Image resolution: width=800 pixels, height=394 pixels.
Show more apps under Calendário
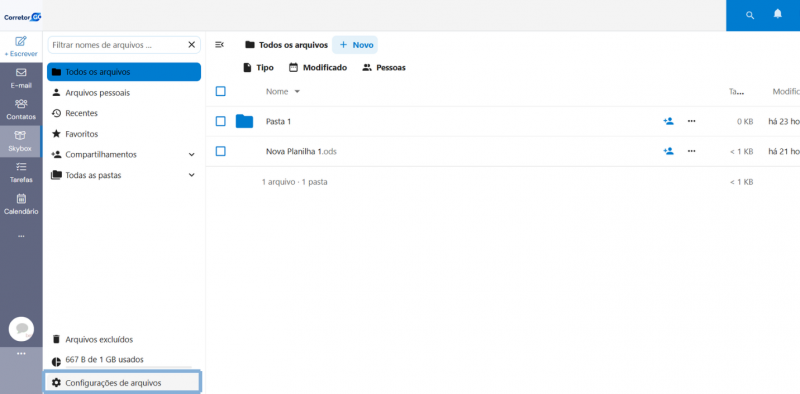point(21,236)
